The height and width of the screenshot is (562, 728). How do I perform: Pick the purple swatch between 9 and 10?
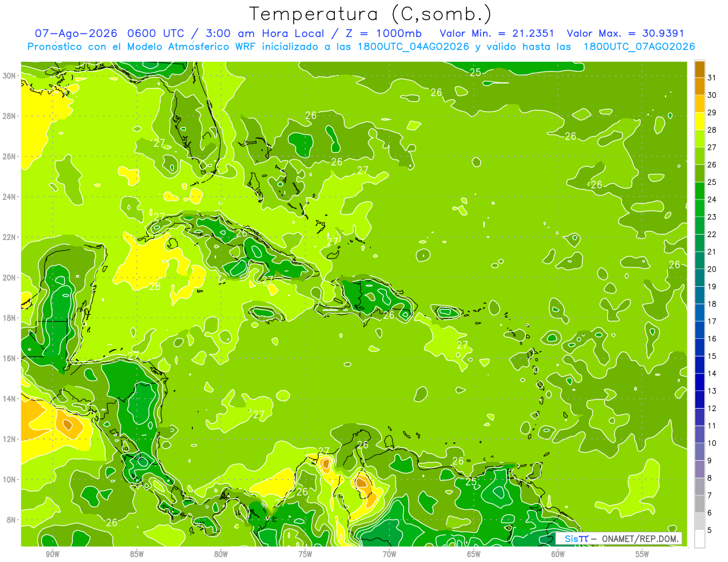point(699,452)
